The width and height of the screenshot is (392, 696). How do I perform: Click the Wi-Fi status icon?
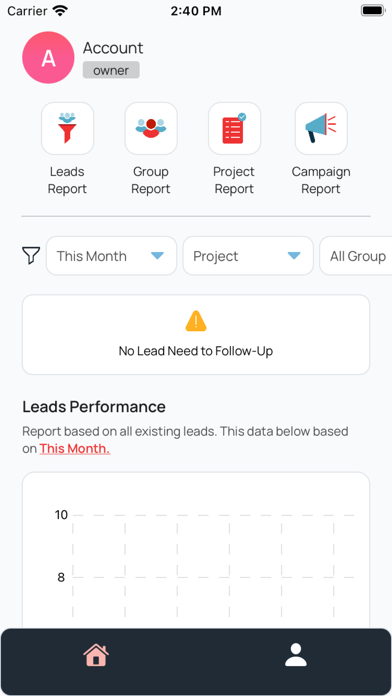[x=59, y=11]
